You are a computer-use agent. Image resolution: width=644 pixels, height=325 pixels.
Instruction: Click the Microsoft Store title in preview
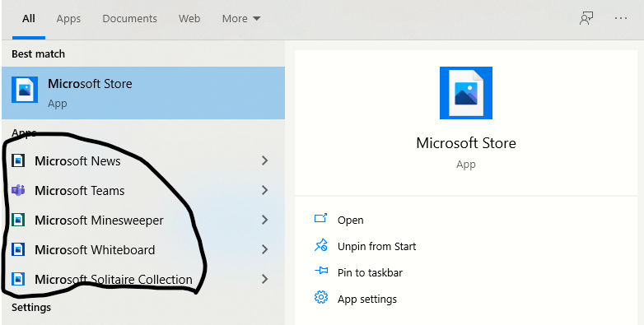[466, 143]
